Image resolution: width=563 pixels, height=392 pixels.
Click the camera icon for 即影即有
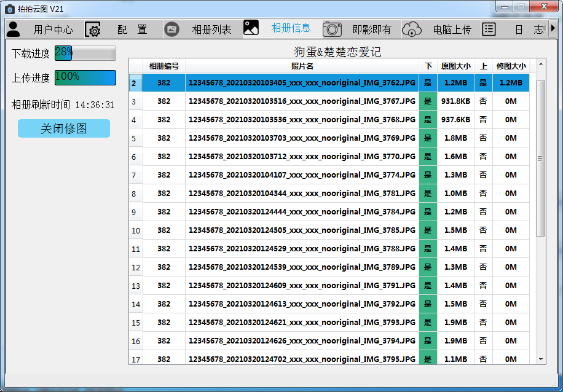coord(332,29)
